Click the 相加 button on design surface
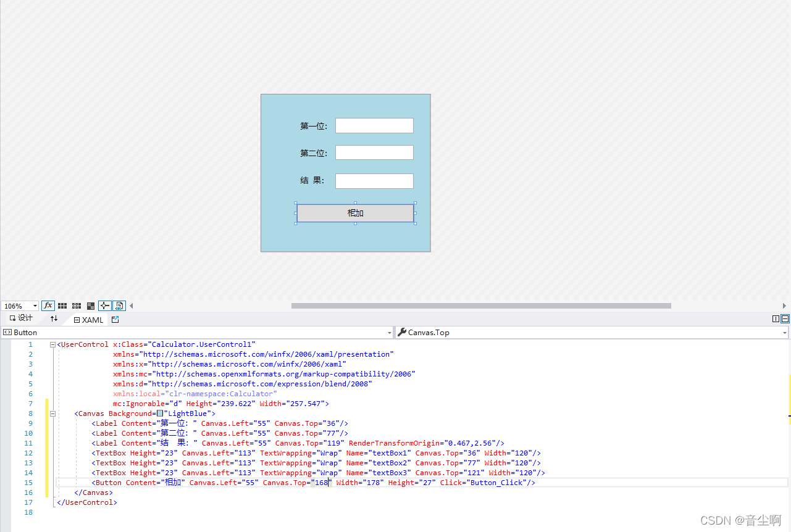The width and height of the screenshot is (791, 532). (x=355, y=213)
